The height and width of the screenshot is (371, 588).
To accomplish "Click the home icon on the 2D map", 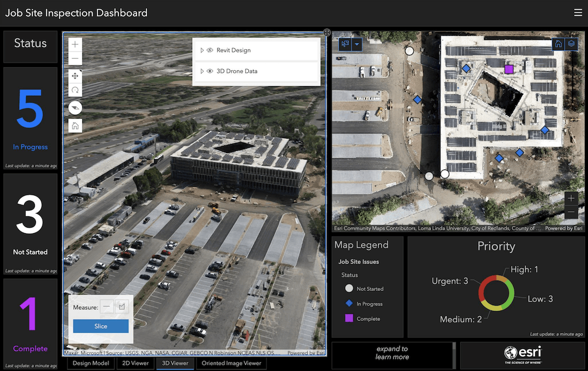I will click(x=558, y=44).
